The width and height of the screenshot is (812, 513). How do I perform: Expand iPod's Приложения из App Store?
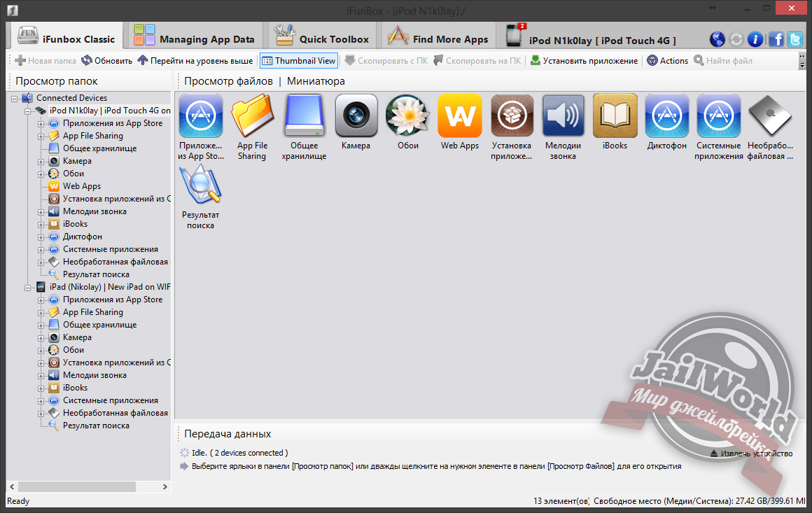(41, 124)
